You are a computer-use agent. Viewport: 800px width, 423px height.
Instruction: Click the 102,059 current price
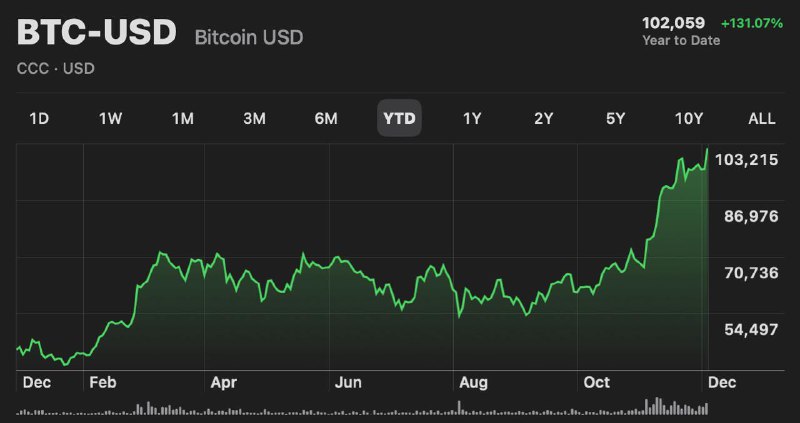click(x=673, y=22)
